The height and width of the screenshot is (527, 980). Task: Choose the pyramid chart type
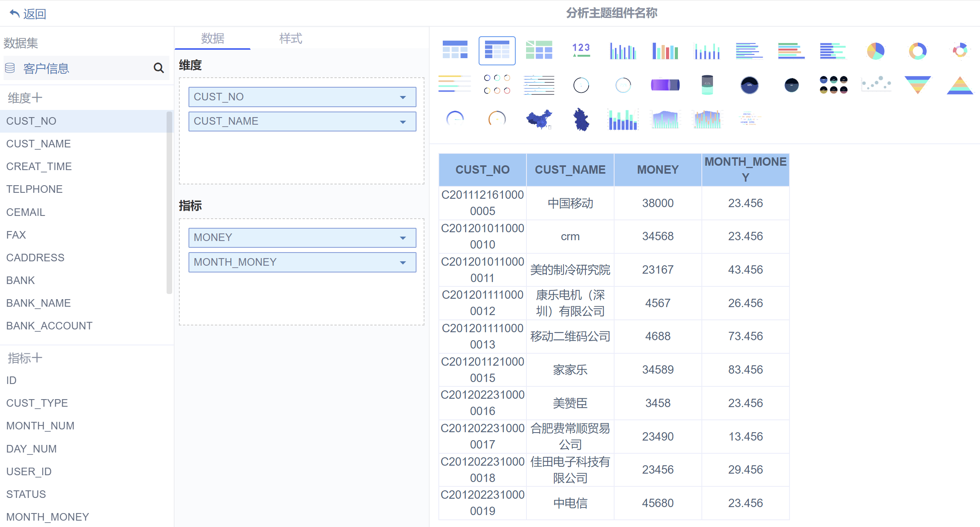coord(960,85)
